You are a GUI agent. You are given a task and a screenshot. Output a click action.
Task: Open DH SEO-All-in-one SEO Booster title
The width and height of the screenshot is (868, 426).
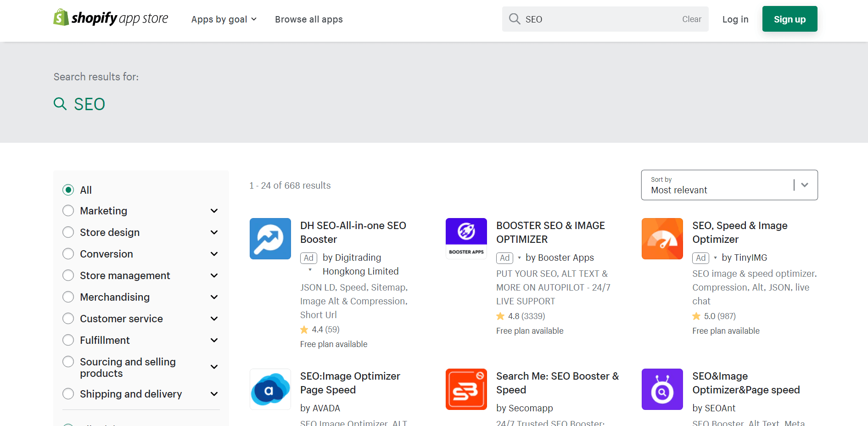tap(353, 232)
